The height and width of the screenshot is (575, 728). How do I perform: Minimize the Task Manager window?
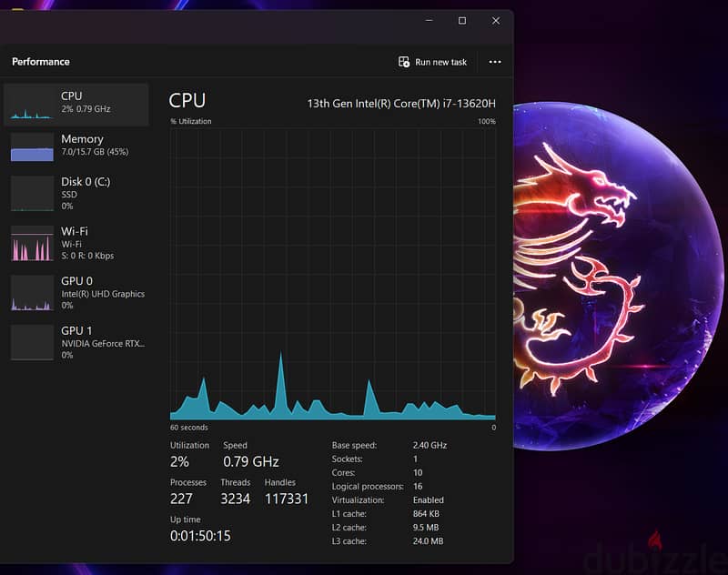429,21
